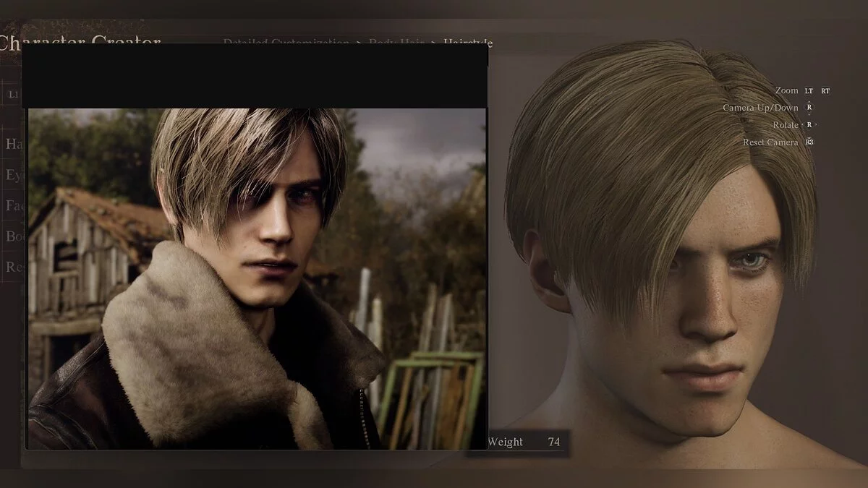Open the first left menu entry starting with Ha

[14, 144]
